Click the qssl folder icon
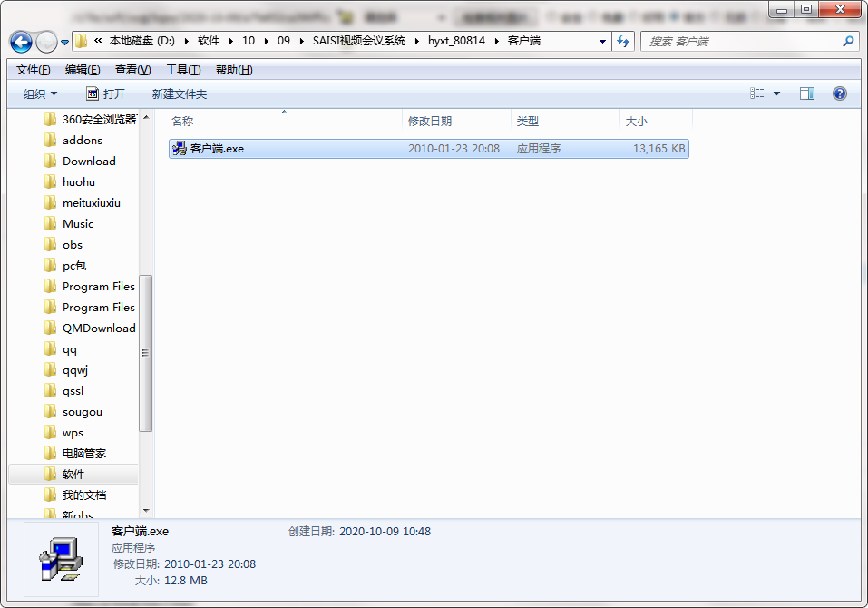The height and width of the screenshot is (608, 868). [51, 391]
